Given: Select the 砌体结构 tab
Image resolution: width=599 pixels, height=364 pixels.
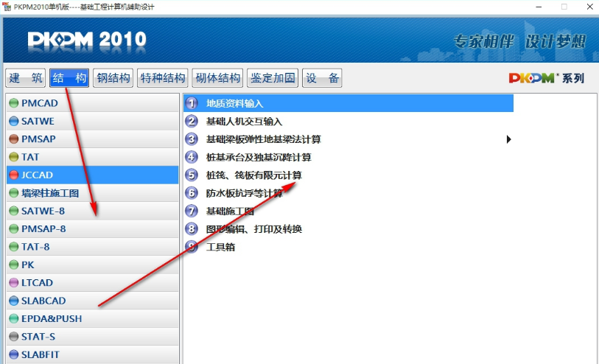Looking at the screenshot, I should [217, 78].
